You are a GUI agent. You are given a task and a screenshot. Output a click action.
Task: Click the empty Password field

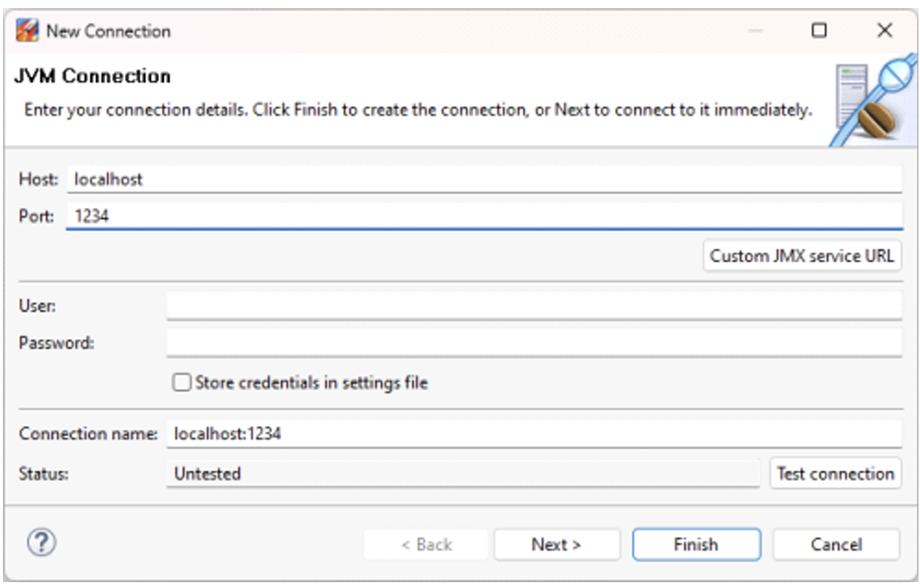[x=534, y=342]
